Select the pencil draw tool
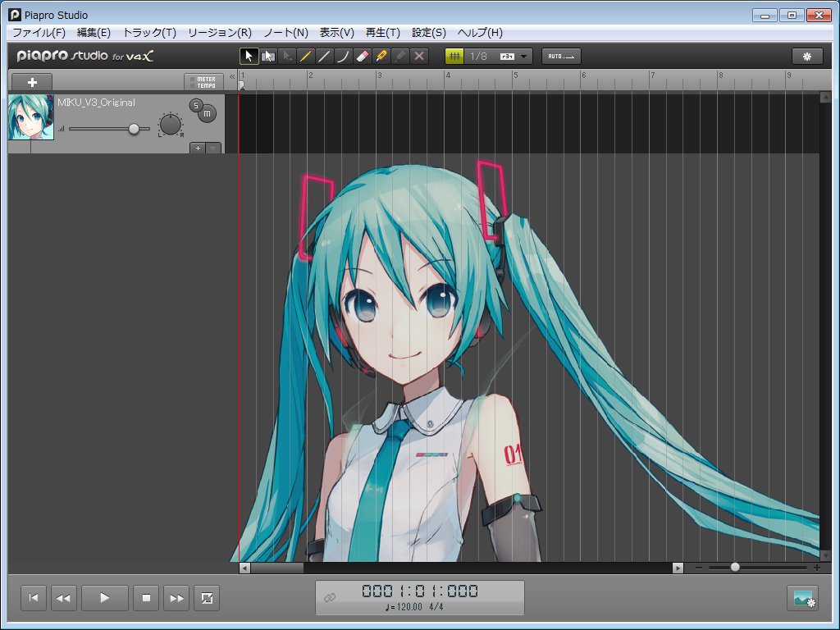840x630 pixels. point(305,57)
